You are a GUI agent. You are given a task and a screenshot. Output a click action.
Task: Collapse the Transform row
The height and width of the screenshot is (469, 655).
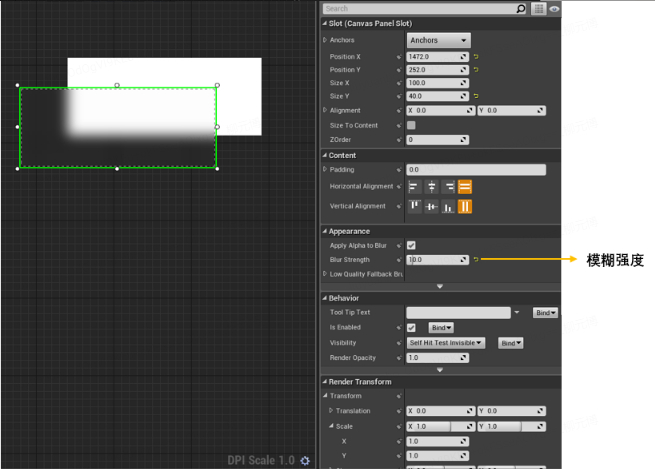[325, 395]
